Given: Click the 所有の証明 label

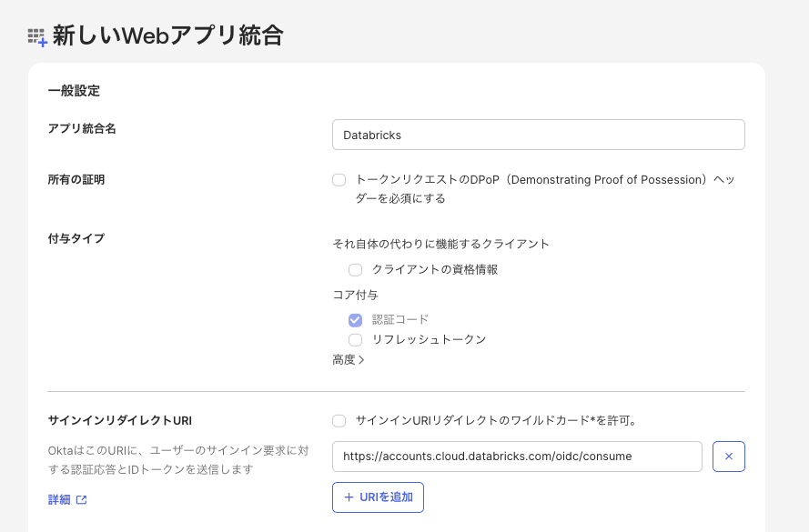Looking at the screenshot, I should (x=76, y=179).
